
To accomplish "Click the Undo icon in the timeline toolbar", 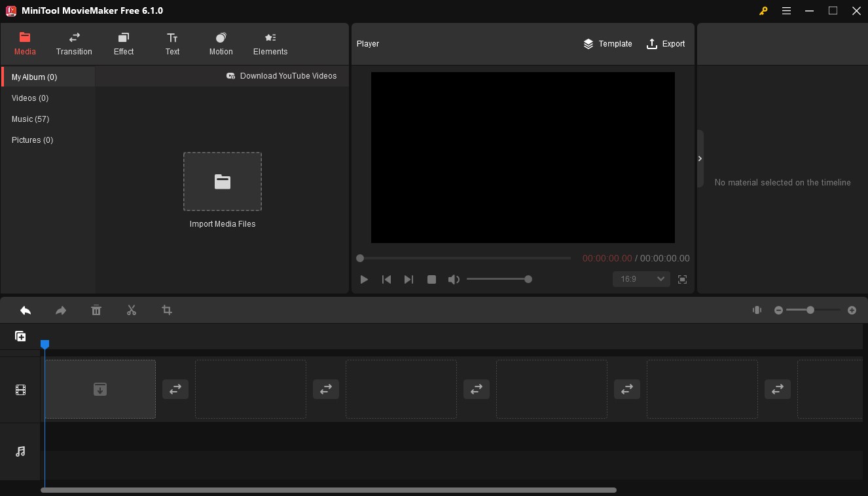I will click(x=26, y=310).
